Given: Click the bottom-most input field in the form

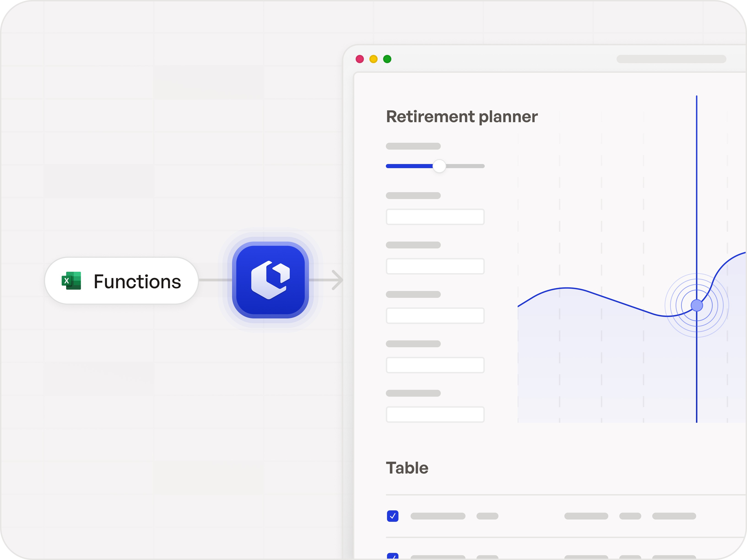Looking at the screenshot, I should 435,415.
